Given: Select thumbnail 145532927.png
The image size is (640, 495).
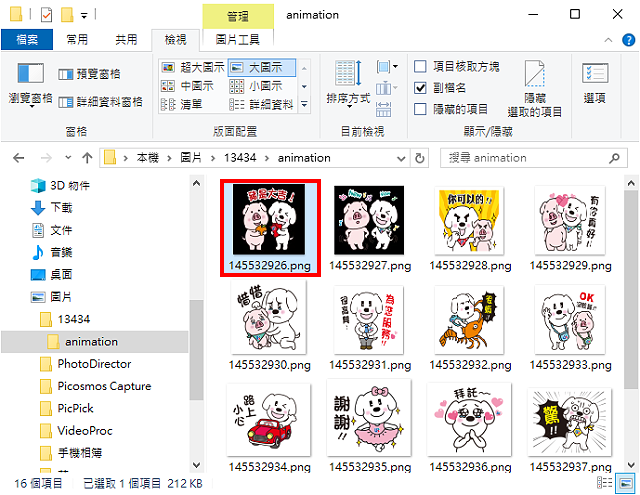Looking at the screenshot, I should tap(370, 228).
